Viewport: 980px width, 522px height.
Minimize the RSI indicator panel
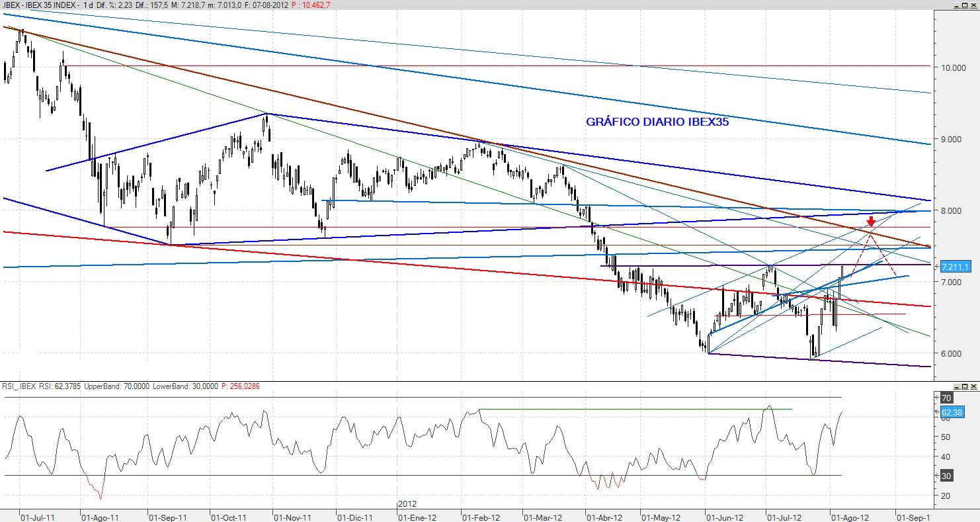(956, 386)
